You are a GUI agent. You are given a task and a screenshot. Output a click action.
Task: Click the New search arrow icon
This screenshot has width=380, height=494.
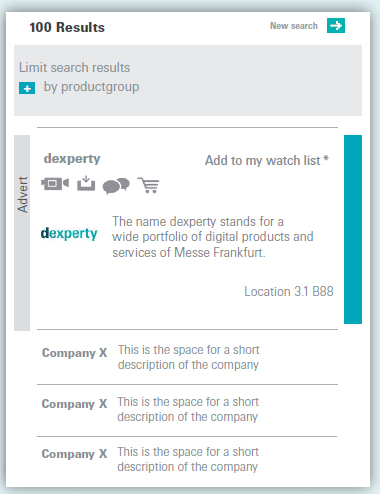(x=336, y=26)
